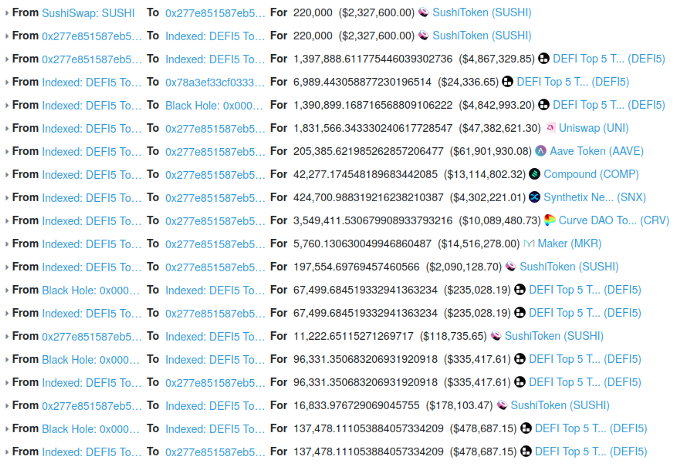700x466 pixels.
Task: Open Indexed: DEFI5 sender link in Maker row
Action: pyautogui.click(x=92, y=244)
